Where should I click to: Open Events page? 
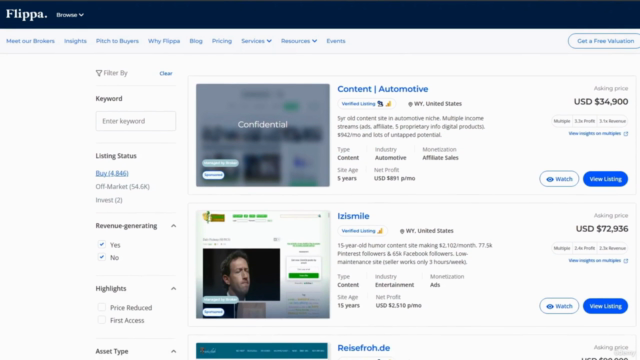336,41
